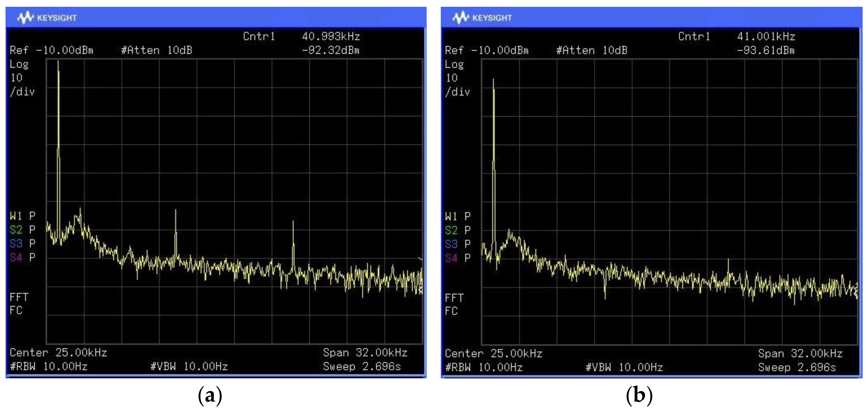Click the green S2 trace label in panel (a)
868x412 pixels.
[x=16, y=230]
